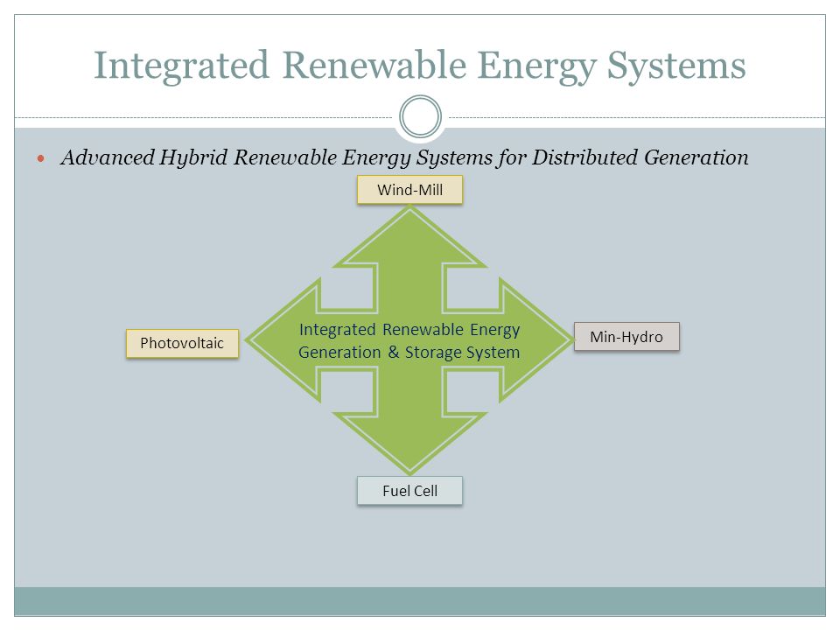Click the Min-Hydro box

[626, 336]
